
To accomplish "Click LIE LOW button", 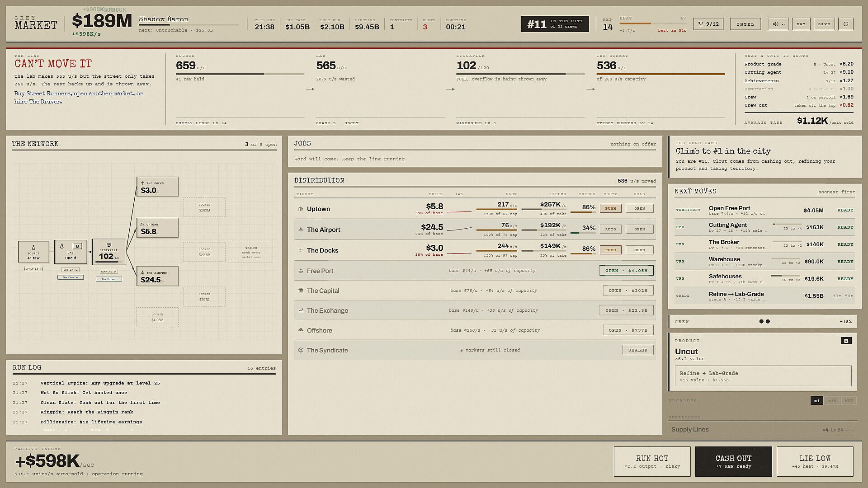I will [x=815, y=461].
